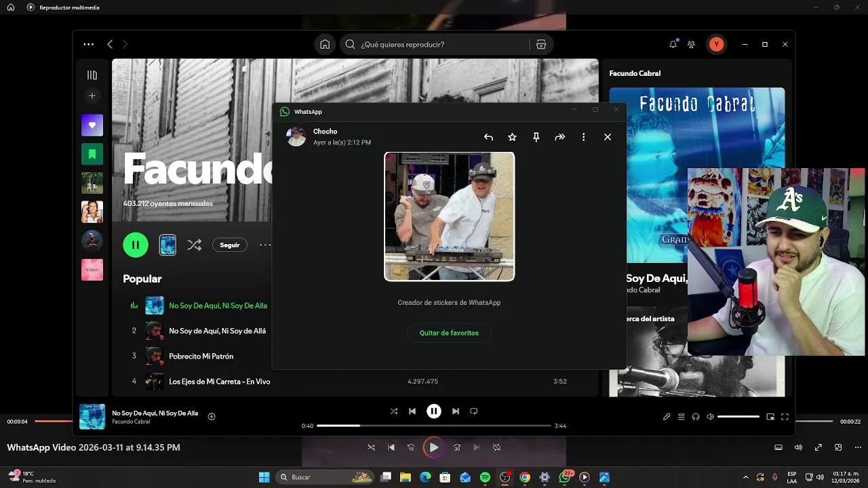
Task: Enter Spotify full screen mode
Action: pyautogui.click(x=785, y=417)
